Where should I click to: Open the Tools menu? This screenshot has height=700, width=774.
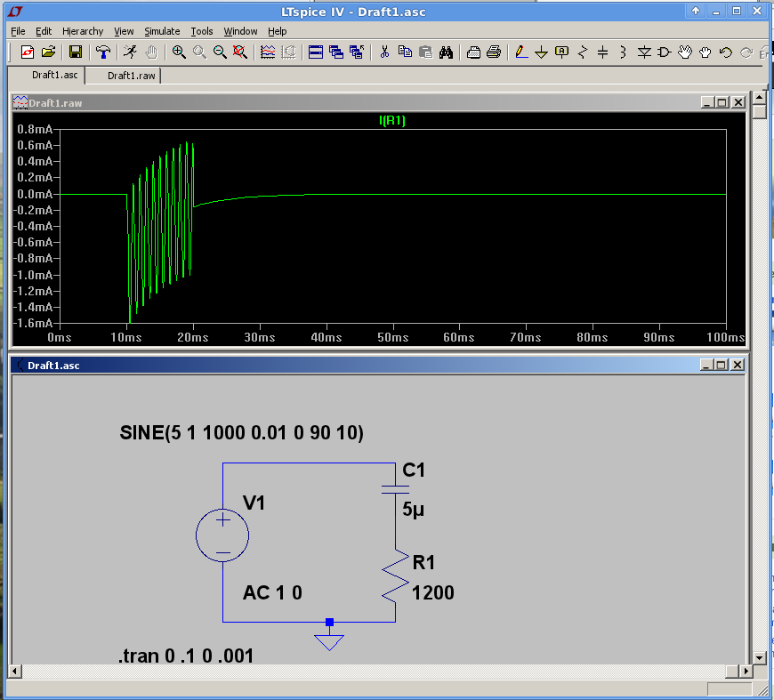(202, 31)
